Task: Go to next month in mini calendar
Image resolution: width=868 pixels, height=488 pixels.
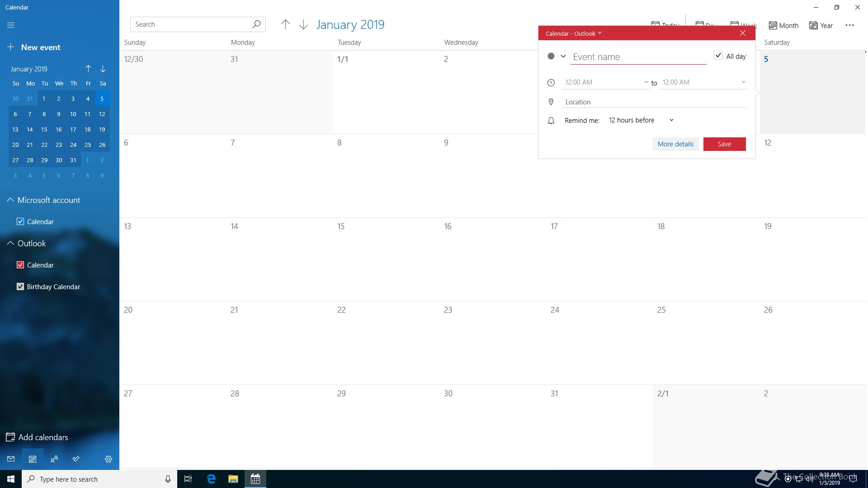Action: 103,69
